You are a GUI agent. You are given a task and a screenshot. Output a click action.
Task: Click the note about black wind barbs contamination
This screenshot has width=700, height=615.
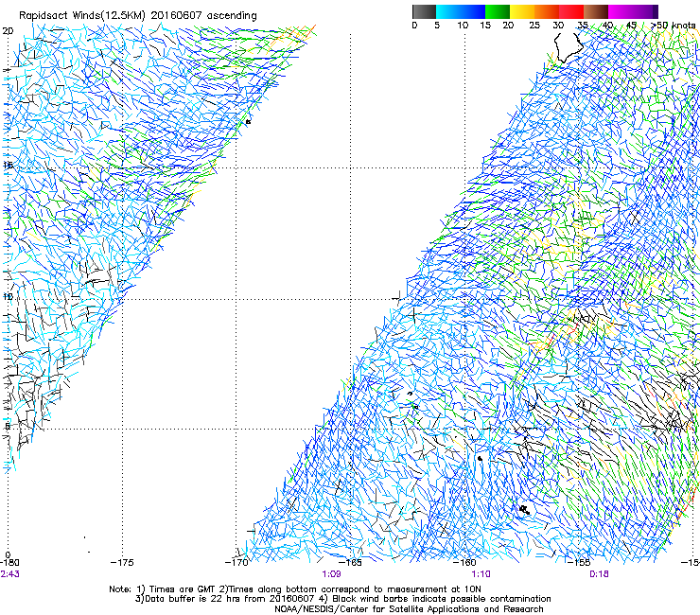point(434,599)
